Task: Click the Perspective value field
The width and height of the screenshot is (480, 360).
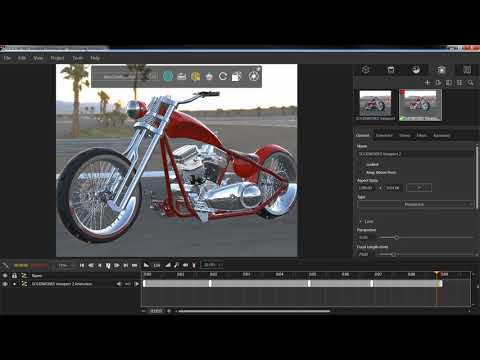Action: tap(366, 237)
